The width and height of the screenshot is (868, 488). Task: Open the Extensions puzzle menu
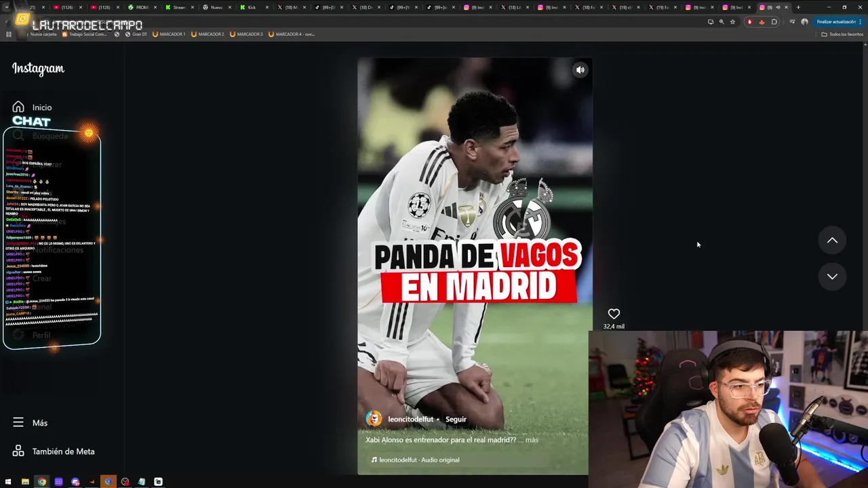click(774, 22)
